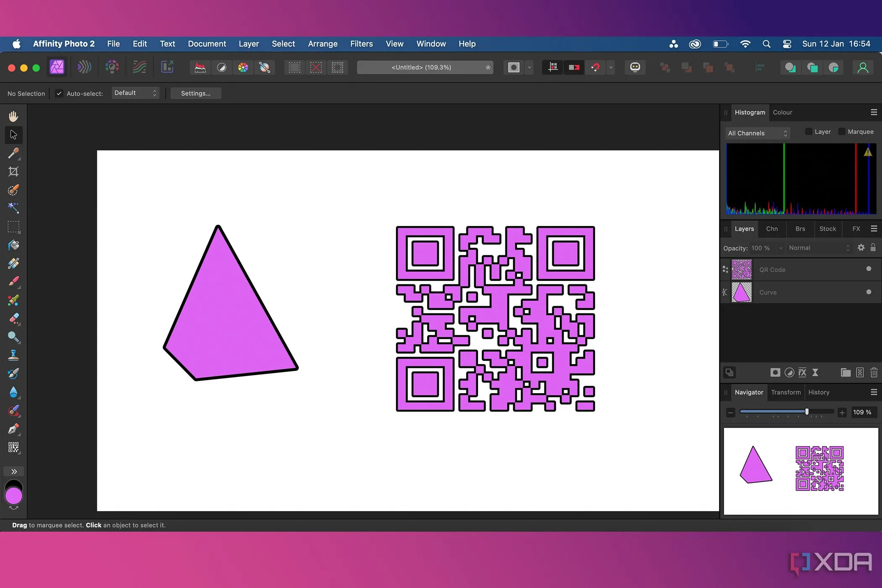The image size is (882, 588).
Task: Open the Histogram panel options menu
Action: [x=874, y=112]
